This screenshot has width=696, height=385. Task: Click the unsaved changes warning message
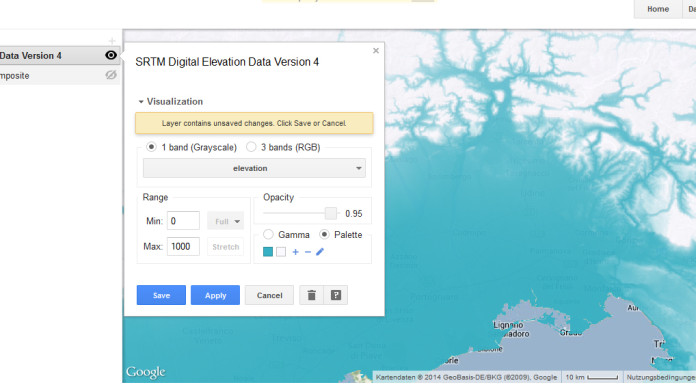coord(254,123)
